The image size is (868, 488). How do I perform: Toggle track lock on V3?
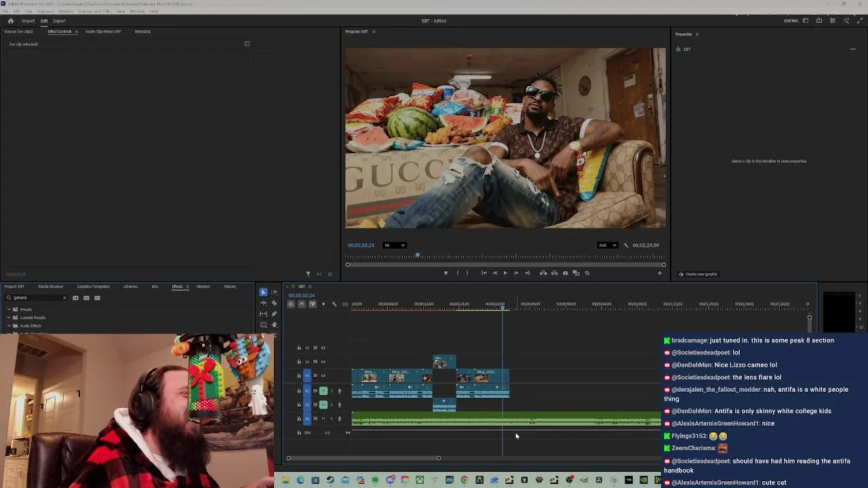[x=299, y=348]
